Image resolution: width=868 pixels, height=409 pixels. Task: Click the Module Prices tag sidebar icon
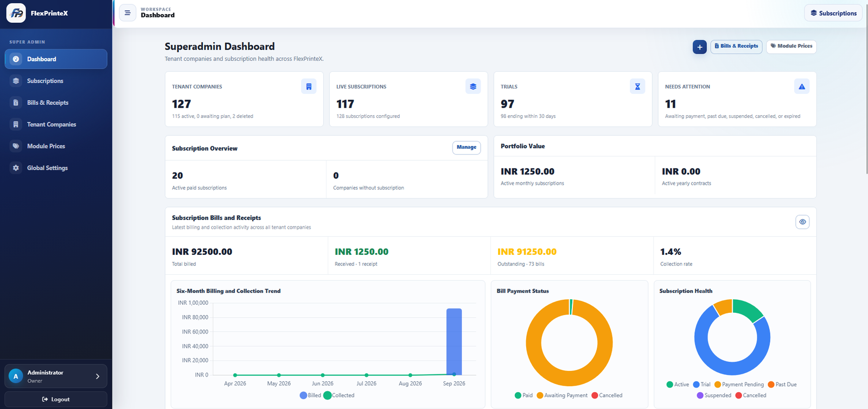pyautogui.click(x=16, y=146)
